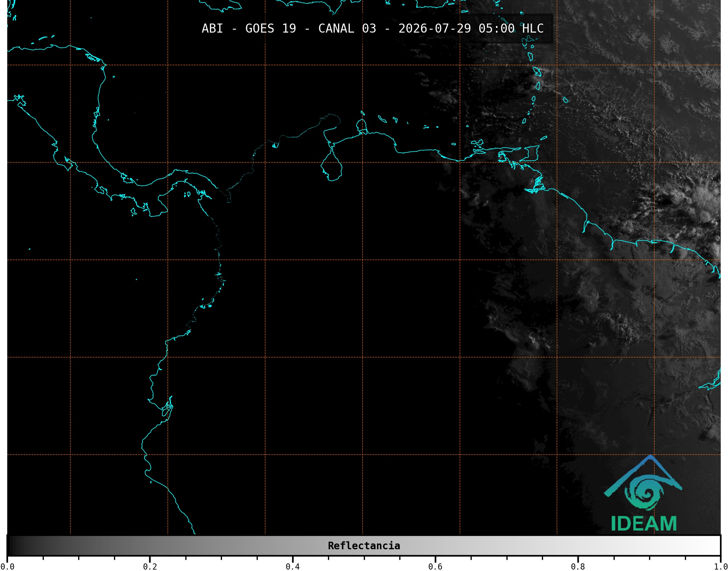Click the 'Reflectancia' colorbar label
This screenshot has height=571, width=728.
pos(364,546)
